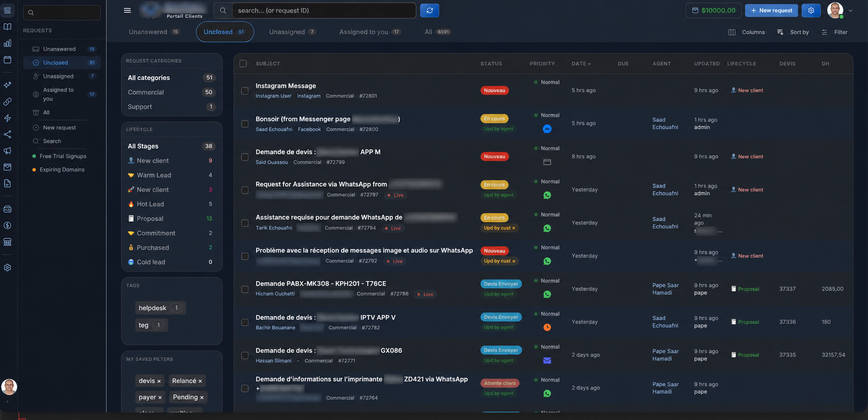Switch to the Unanswered tab

154,32
